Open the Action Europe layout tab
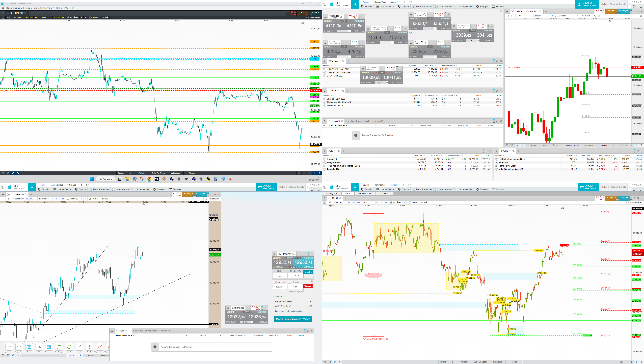 (57, 185)
